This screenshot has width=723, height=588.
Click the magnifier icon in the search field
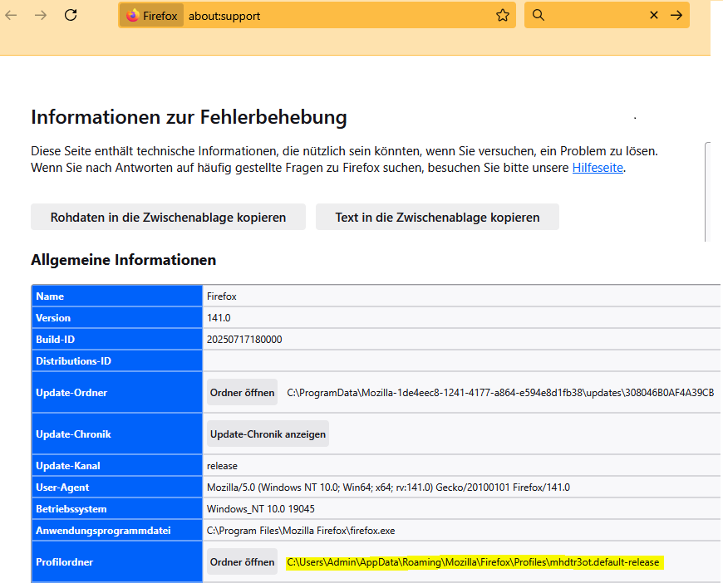point(540,14)
